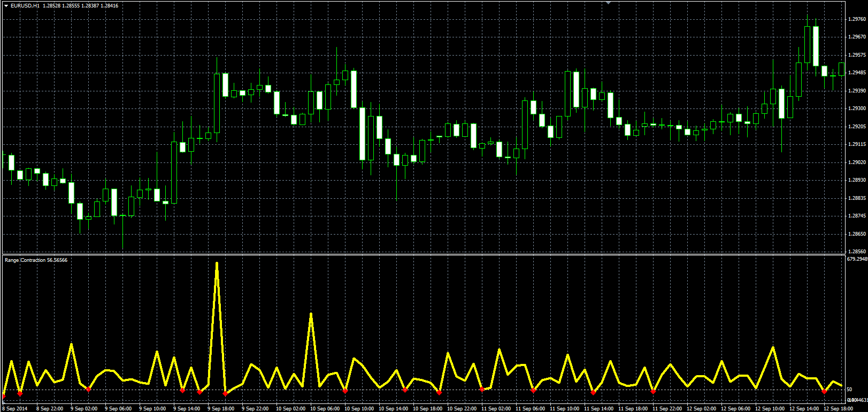The height and width of the screenshot is (412, 868).
Task: Click price level 1.29485 on the axis
Action: 857,73
